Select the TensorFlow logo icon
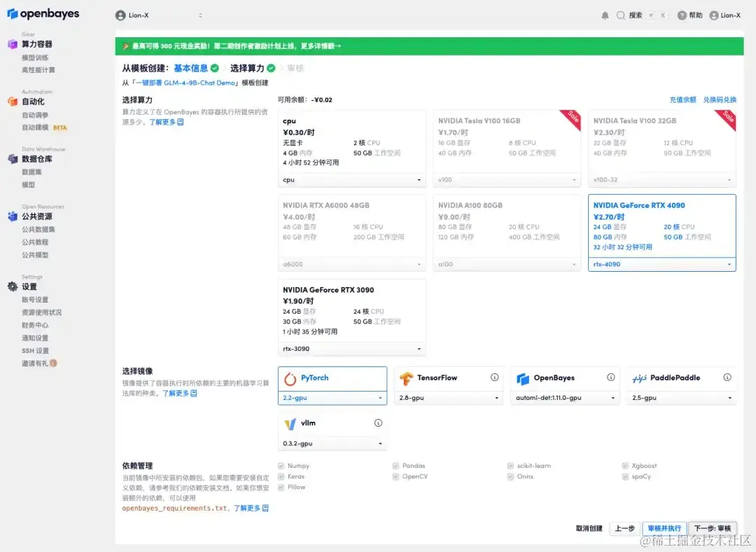This screenshot has height=552, width=756. [x=407, y=379]
